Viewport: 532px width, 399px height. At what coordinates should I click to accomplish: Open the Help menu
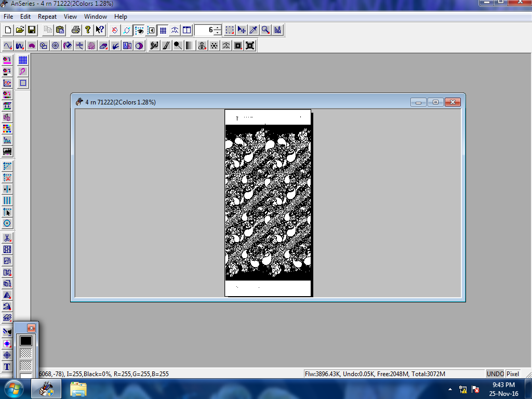pos(121,16)
